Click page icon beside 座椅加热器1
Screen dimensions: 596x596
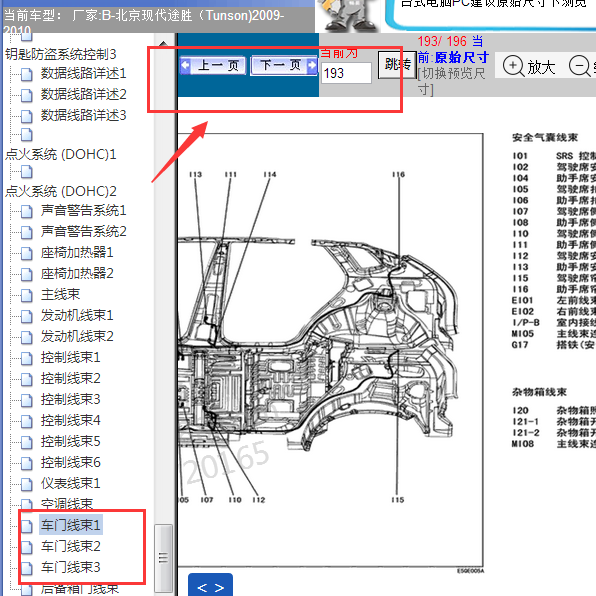coord(27,254)
